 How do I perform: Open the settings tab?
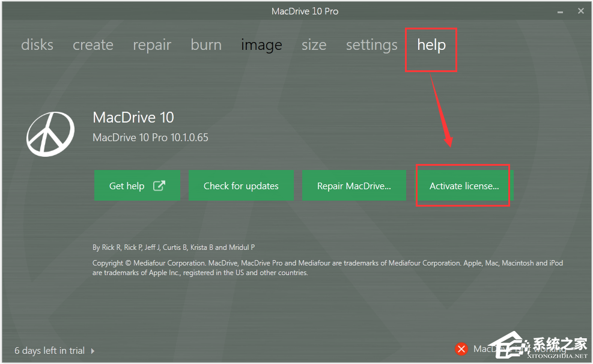[x=372, y=46]
